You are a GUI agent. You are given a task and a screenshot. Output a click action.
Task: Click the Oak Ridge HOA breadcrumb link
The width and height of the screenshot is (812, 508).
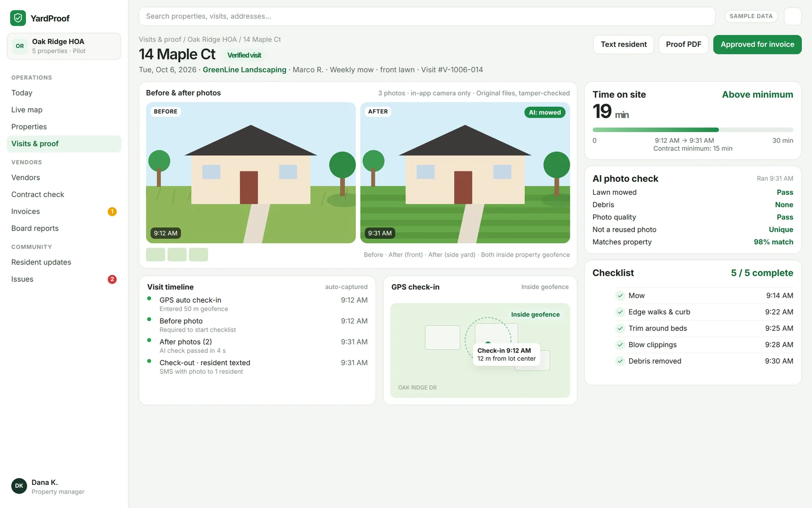212,40
